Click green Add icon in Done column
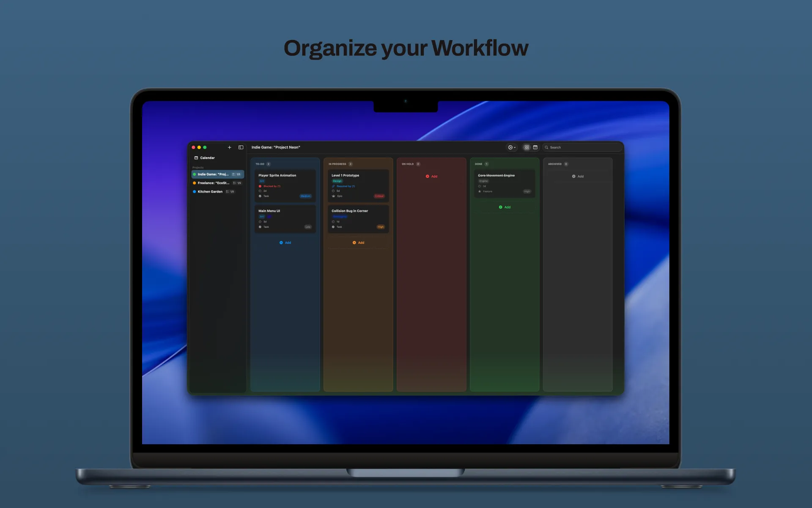 [501, 207]
